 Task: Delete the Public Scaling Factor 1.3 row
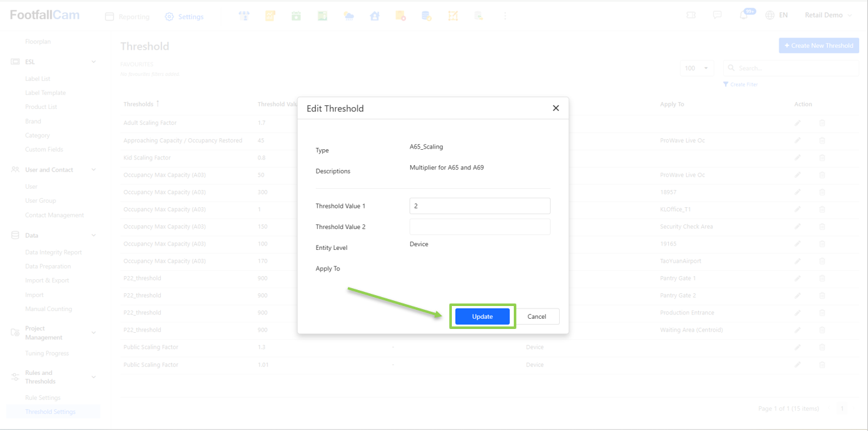(822, 347)
